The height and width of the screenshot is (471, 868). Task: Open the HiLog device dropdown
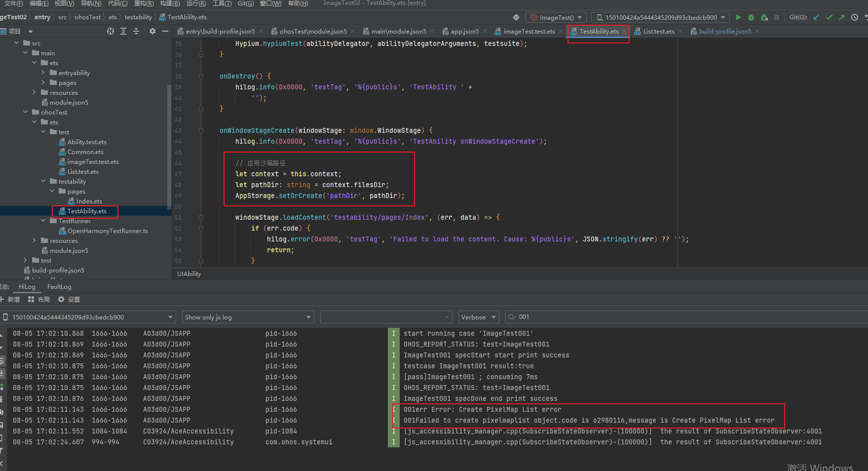point(88,317)
